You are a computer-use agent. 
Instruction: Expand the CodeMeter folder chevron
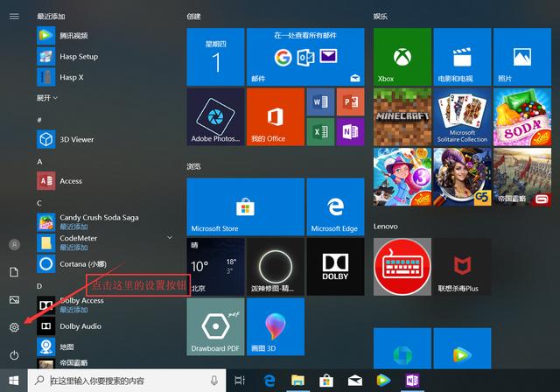(x=170, y=237)
